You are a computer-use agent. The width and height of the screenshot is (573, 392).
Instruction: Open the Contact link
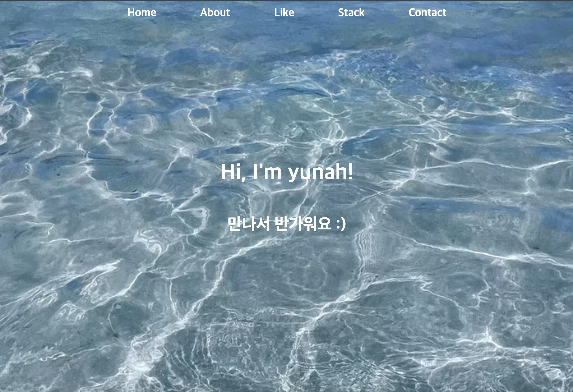(427, 12)
